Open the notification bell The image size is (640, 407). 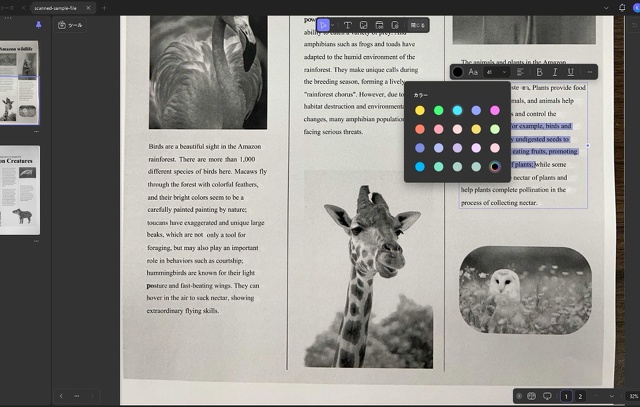click(621, 7)
